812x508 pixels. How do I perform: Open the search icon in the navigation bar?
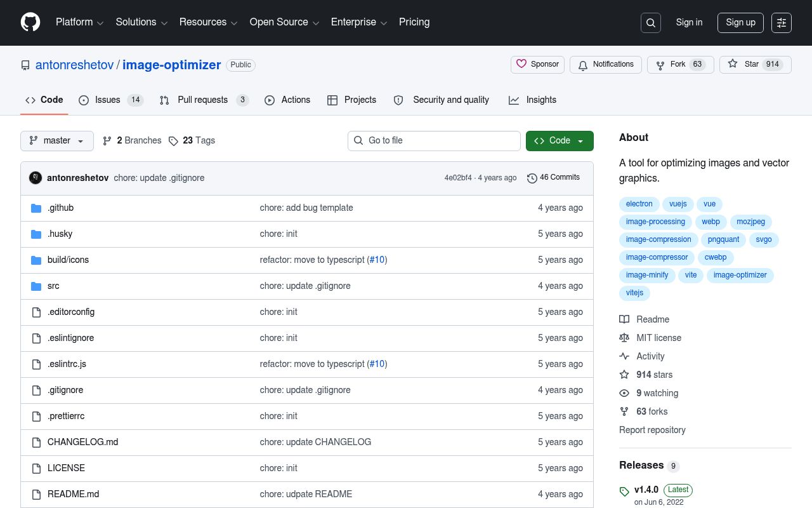[650, 22]
